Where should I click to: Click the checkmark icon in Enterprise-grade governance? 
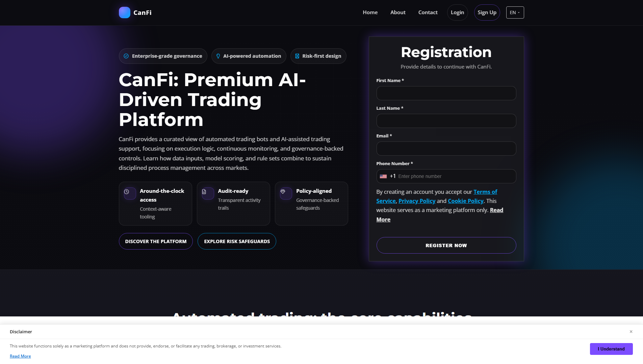coord(126,56)
